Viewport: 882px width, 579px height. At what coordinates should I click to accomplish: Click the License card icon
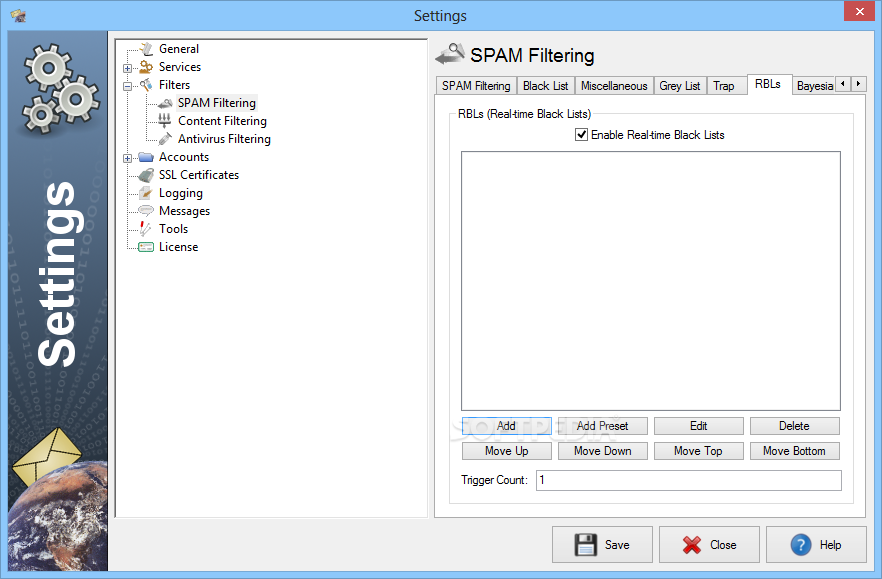coord(146,247)
